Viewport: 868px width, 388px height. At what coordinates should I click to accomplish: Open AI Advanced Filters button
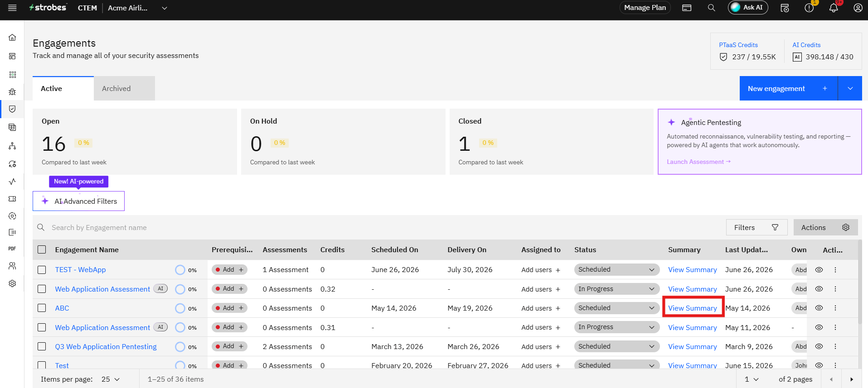(78, 201)
